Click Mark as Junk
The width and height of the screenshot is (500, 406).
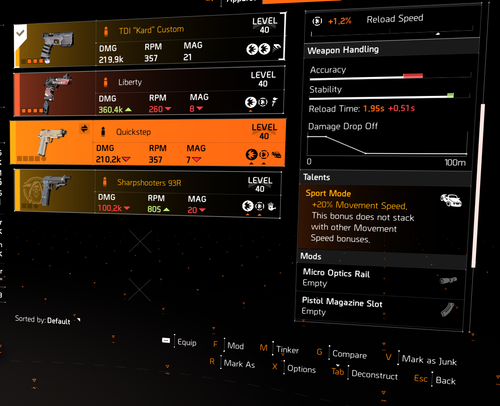(421, 359)
